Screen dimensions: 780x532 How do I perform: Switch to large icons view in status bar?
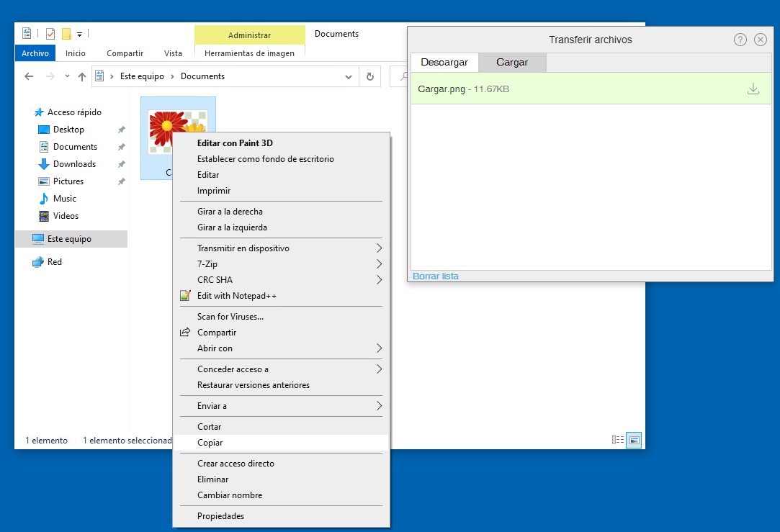click(x=634, y=440)
